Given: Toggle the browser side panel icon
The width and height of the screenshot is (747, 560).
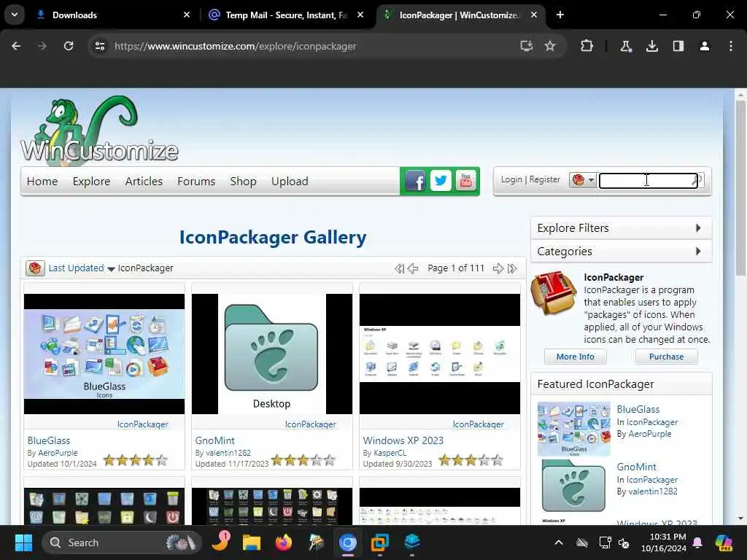Looking at the screenshot, I should point(678,46).
